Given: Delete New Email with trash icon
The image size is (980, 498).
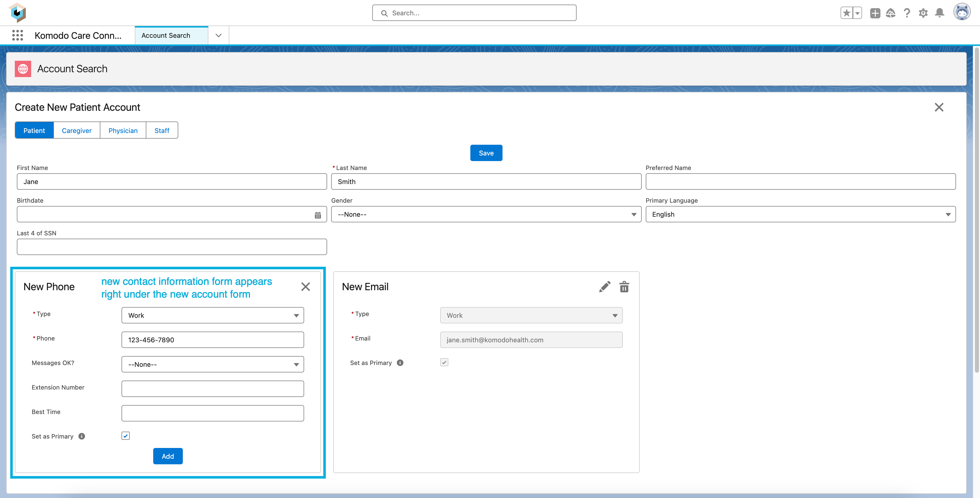Looking at the screenshot, I should point(624,286).
